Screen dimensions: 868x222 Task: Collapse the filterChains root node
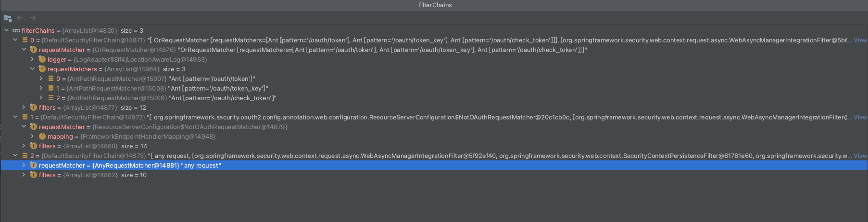click(x=7, y=30)
